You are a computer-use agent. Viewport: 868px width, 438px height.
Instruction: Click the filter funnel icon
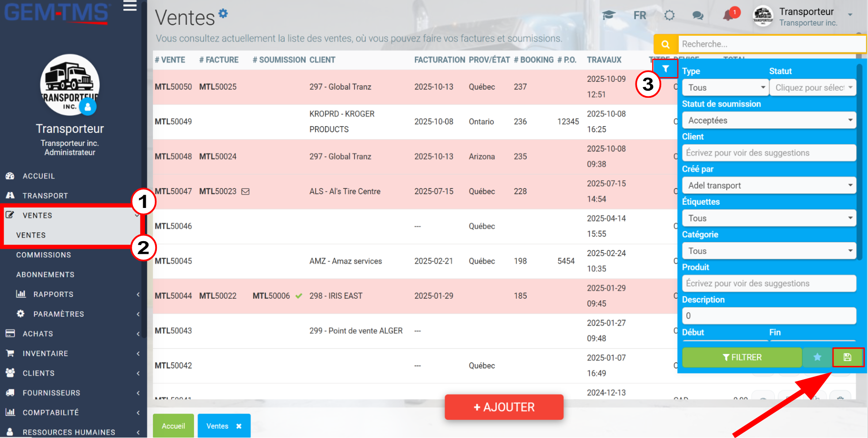665,69
